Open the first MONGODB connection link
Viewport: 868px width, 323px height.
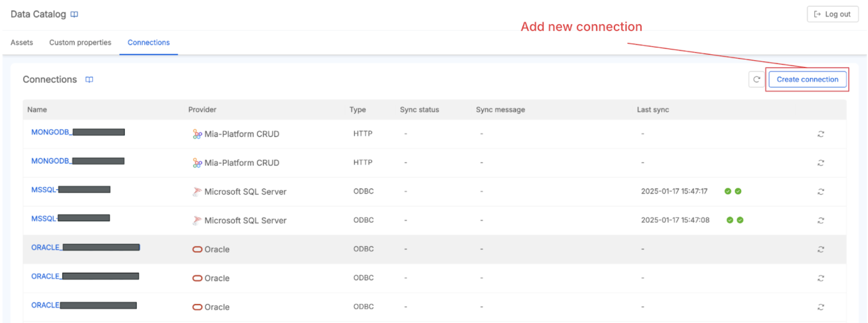pyautogui.click(x=50, y=132)
